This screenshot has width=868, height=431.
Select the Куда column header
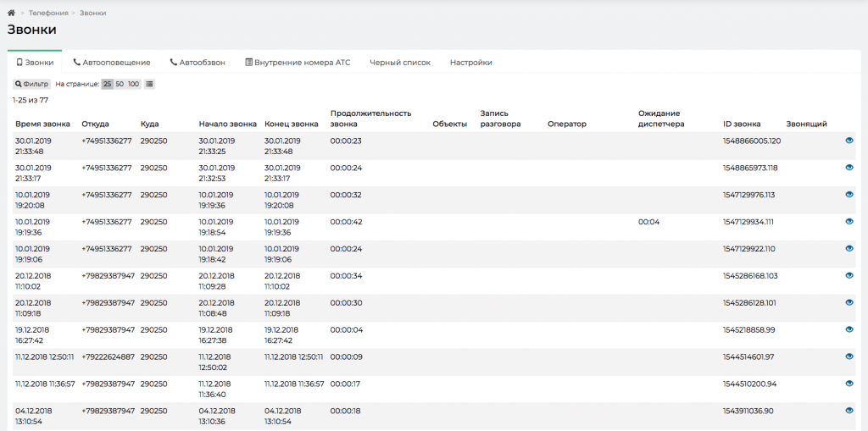point(149,124)
